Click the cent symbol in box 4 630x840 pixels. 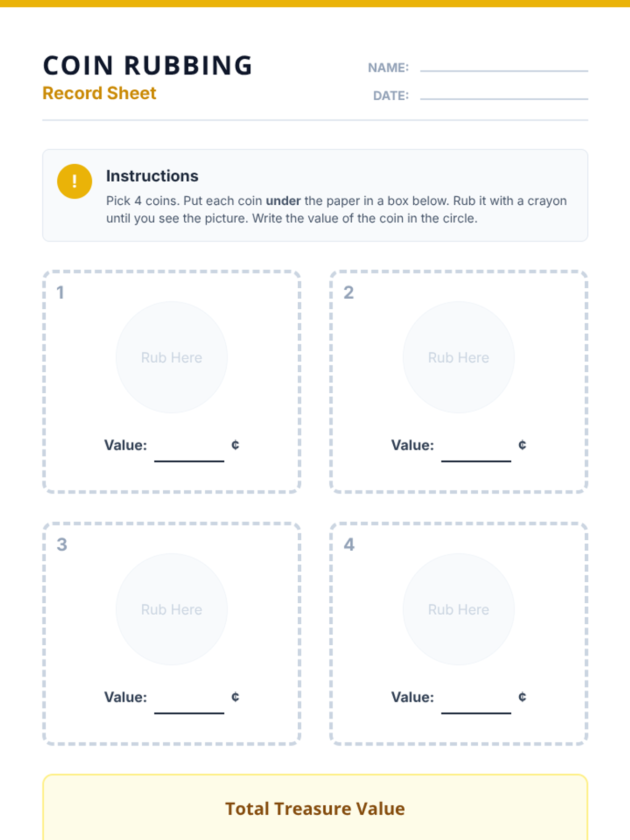(x=522, y=697)
